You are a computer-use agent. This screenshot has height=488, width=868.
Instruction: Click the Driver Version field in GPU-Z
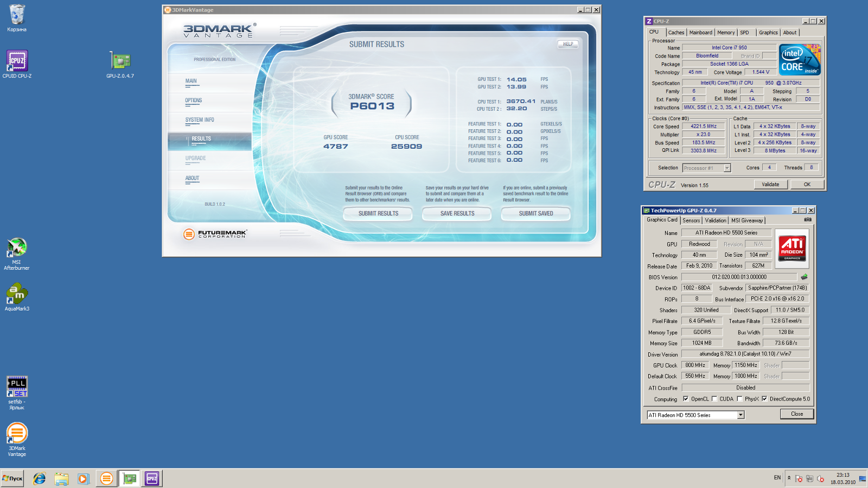tap(745, 354)
